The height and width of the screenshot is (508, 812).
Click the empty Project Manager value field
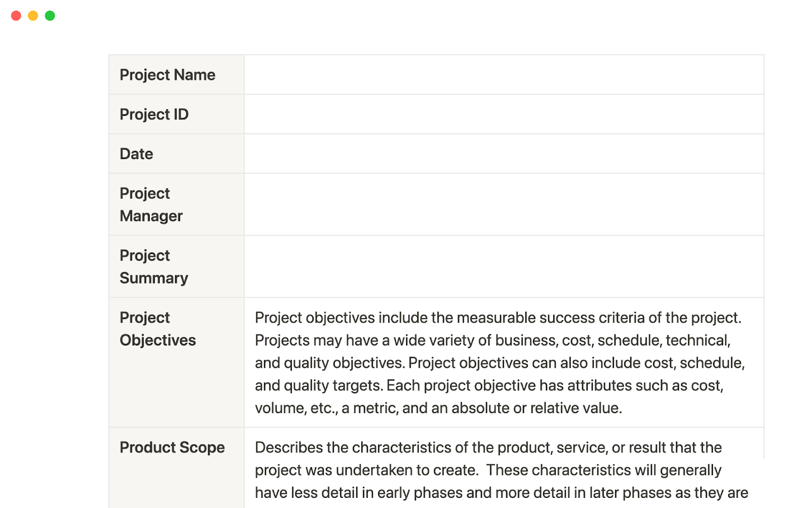click(x=502, y=204)
